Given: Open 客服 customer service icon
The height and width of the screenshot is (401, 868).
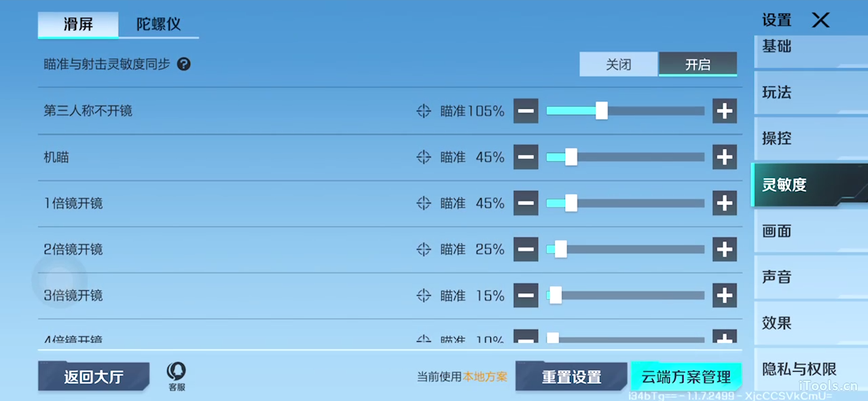Looking at the screenshot, I should coord(177,375).
